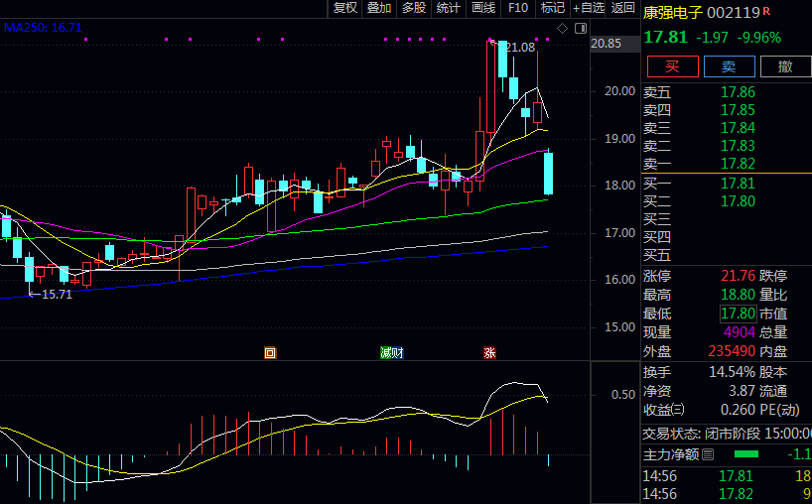Click the stock name 康强电子
This screenshot has width=812, height=504.
[673, 13]
